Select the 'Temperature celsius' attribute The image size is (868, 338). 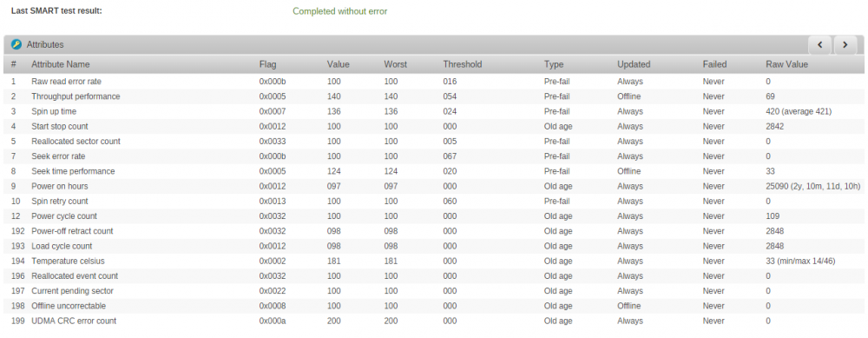(68, 261)
